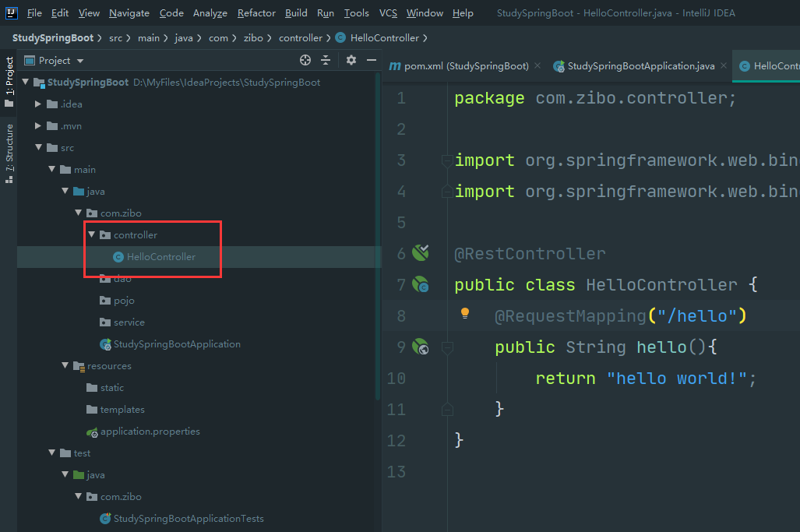Select the service package in tree
The image size is (800, 532).
click(x=129, y=322)
